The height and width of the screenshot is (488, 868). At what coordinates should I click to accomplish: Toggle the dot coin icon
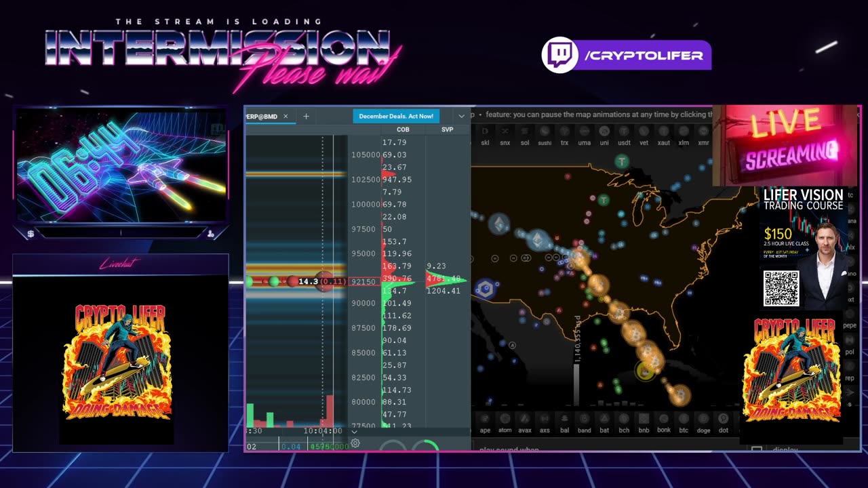[724, 419]
